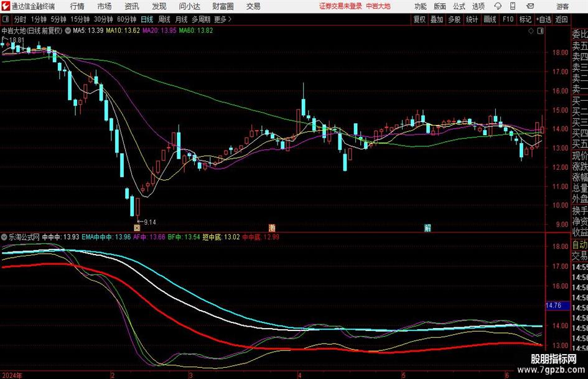Click the 18.81 high price label
Viewport: 588px width, 379px height.
coord(17,40)
